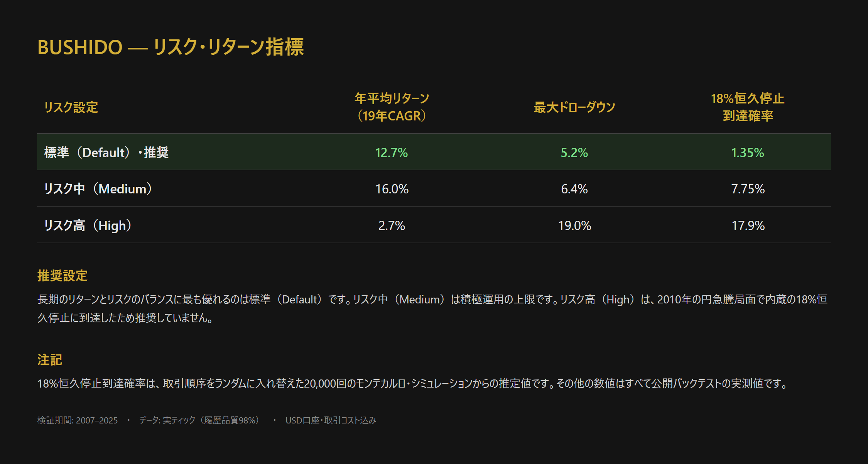Image resolution: width=868 pixels, height=464 pixels.
Task: Click the 5.2% drawdown value
Action: [574, 152]
